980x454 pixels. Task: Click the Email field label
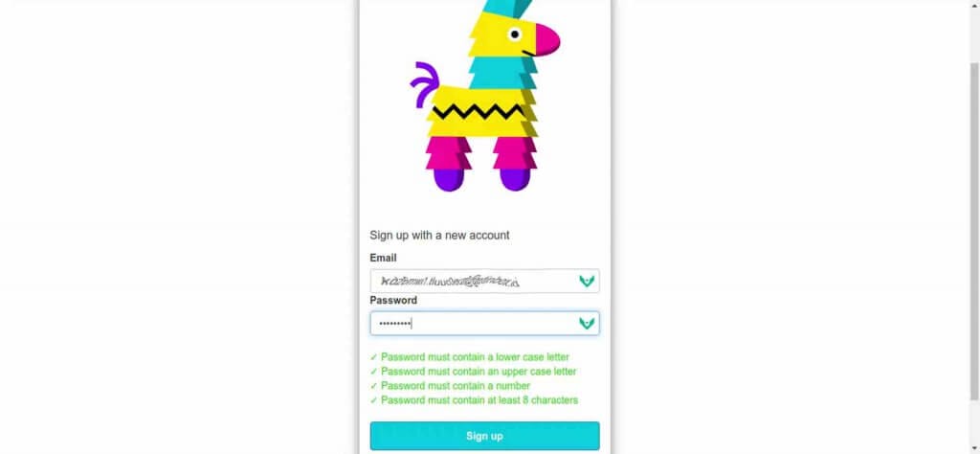point(383,258)
